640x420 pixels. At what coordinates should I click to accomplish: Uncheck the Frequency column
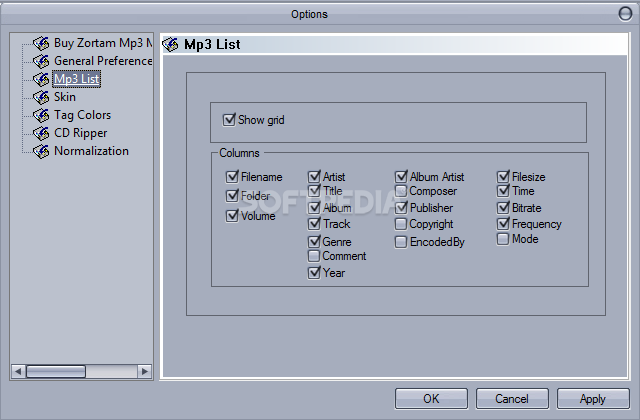click(x=503, y=224)
